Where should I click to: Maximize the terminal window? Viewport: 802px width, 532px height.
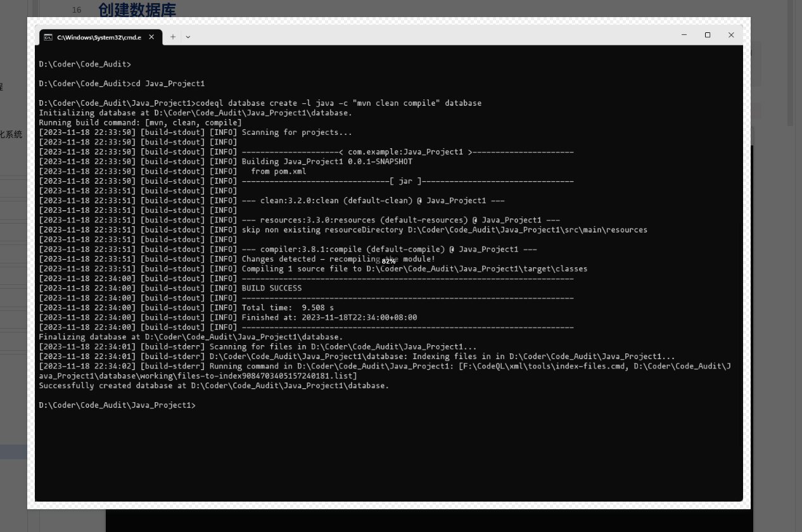tap(708, 35)
